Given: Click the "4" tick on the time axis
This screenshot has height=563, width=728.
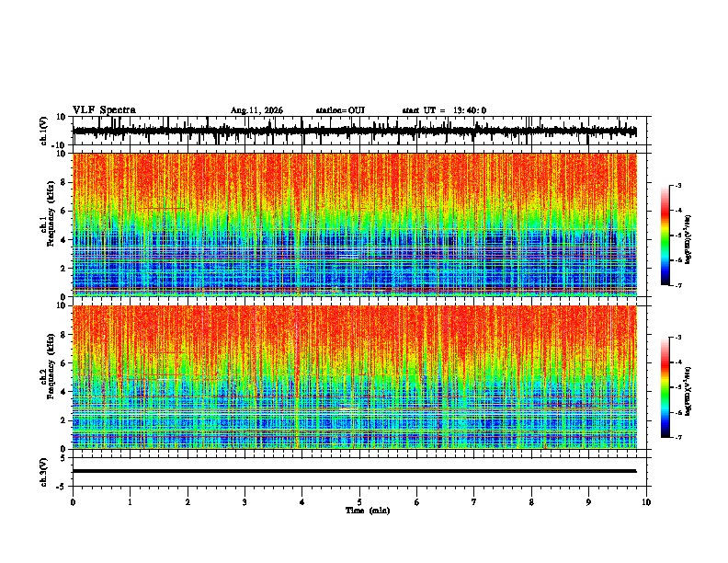Looking at the screenshot, I should [x=302, y=502].
